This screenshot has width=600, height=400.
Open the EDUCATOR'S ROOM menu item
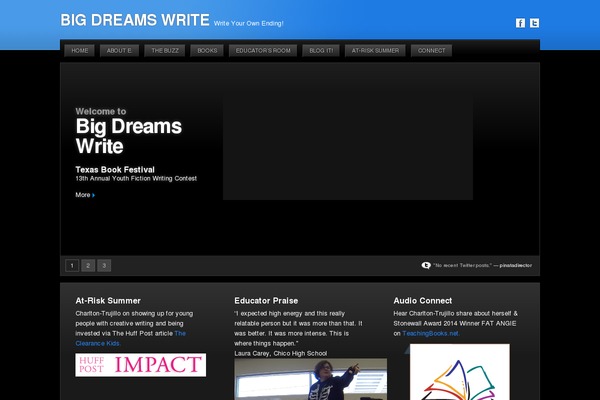tap(263, 51)
